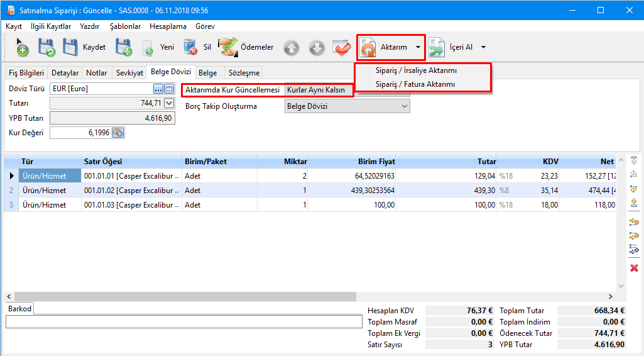Open the Kayıt menu
The image size is (644, 356).
click(x=14, y=26)
